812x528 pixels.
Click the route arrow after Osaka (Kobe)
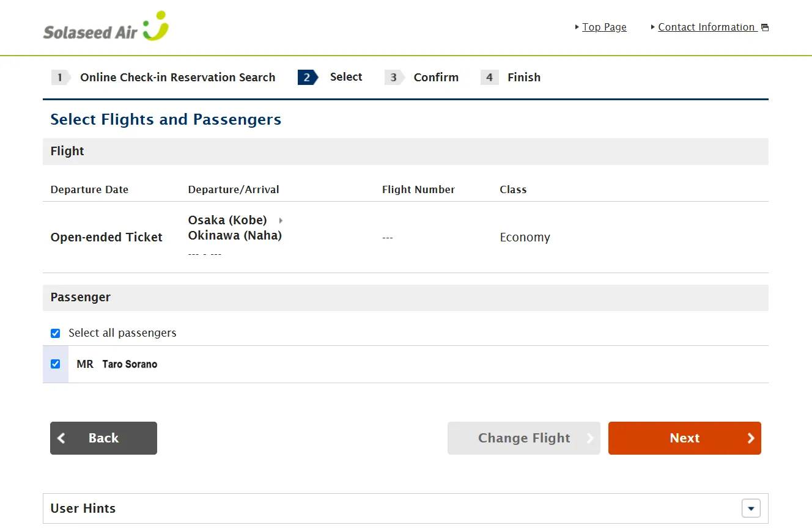tap(281, 220)
